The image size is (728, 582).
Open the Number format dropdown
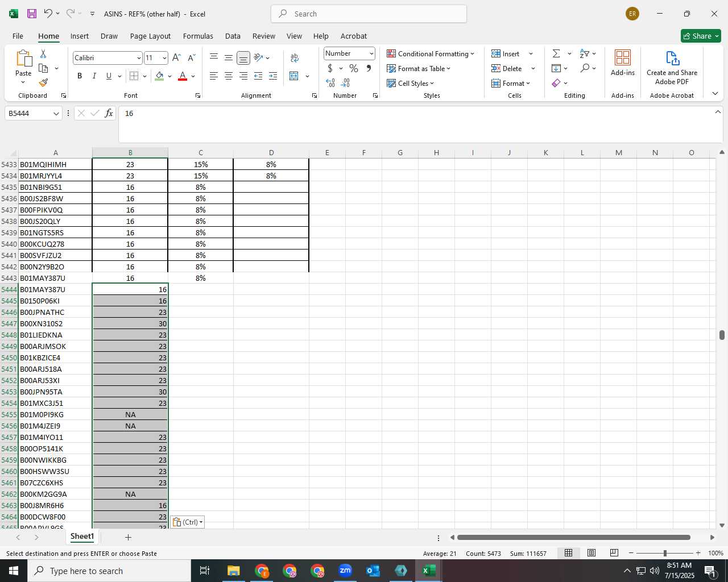pos(371,53)
